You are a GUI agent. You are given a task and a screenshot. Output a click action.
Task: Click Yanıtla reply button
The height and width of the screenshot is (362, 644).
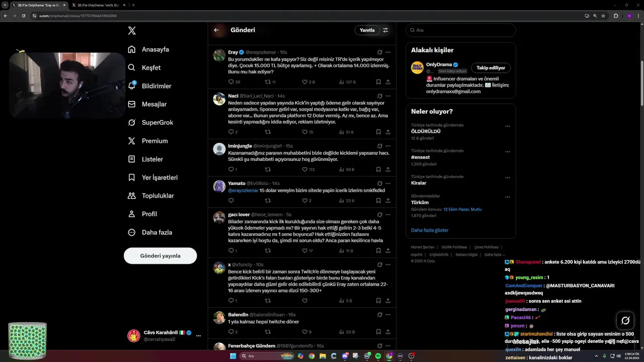[x=367, y=30]
